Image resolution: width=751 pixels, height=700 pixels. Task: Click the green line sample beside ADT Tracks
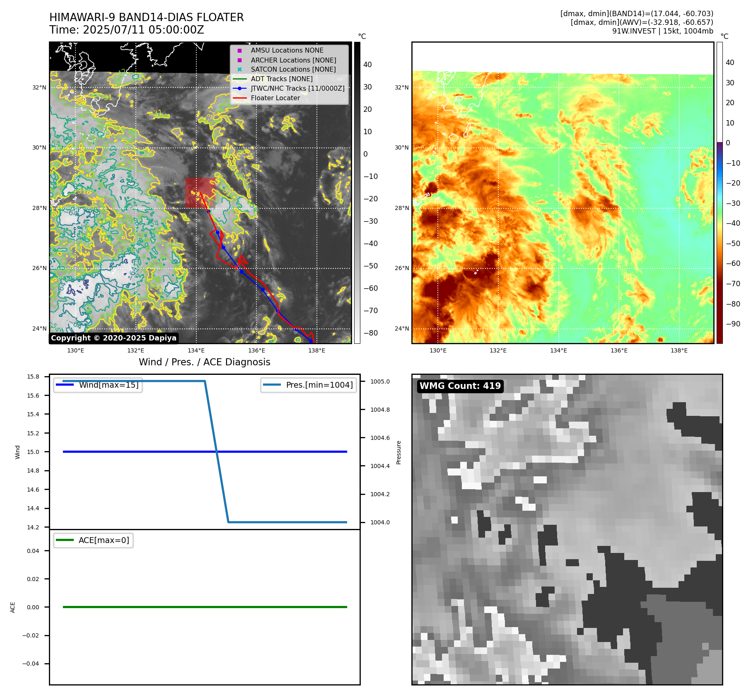coord(239,79)
